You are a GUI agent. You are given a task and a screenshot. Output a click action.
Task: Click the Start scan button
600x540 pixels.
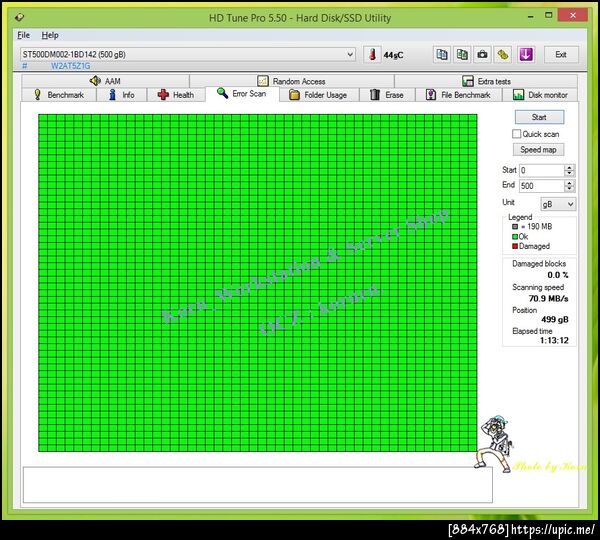point(539,117)
